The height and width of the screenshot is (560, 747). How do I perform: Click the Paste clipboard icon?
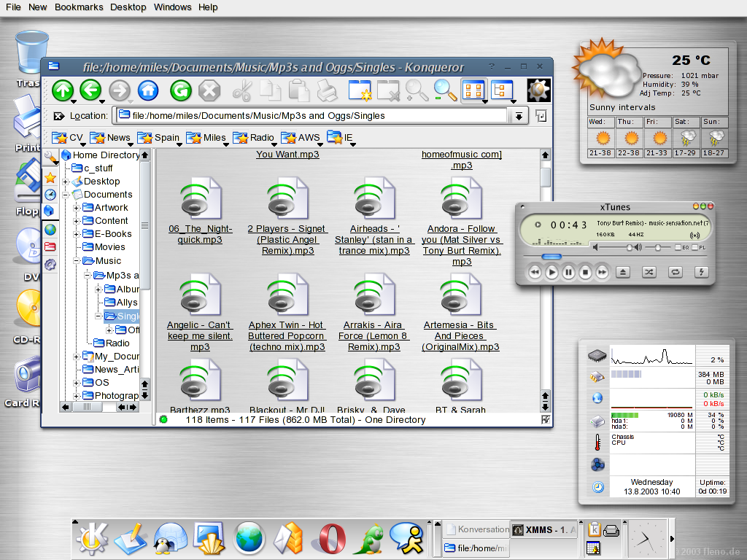(299, 90)
